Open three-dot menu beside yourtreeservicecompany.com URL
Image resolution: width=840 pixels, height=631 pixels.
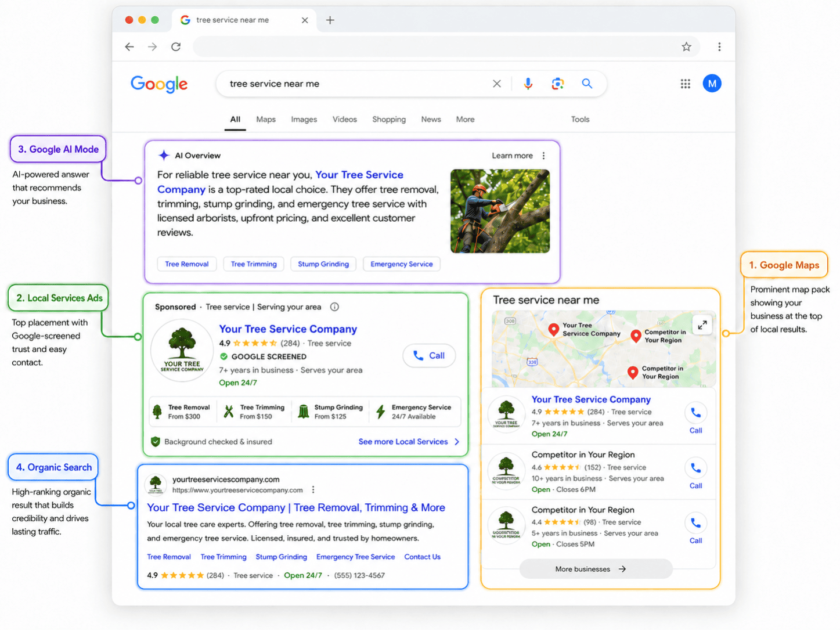313,490
